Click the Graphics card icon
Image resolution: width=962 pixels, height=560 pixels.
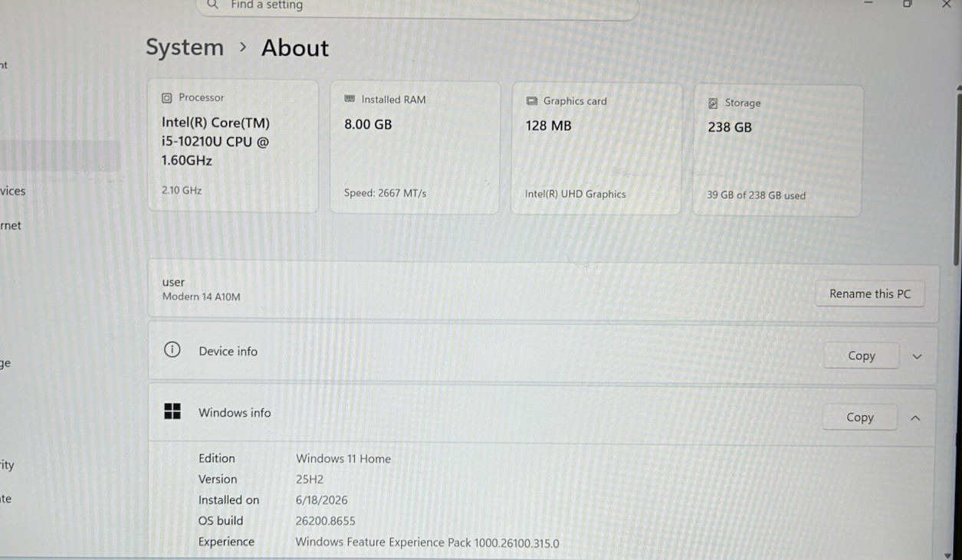532,101
